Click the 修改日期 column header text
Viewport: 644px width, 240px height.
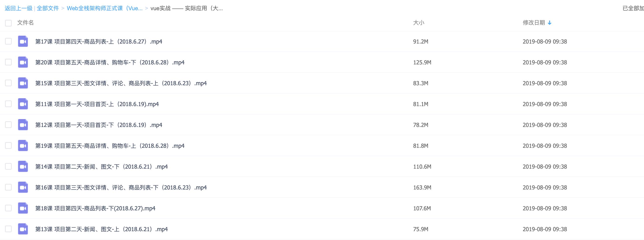click(534, 23)
